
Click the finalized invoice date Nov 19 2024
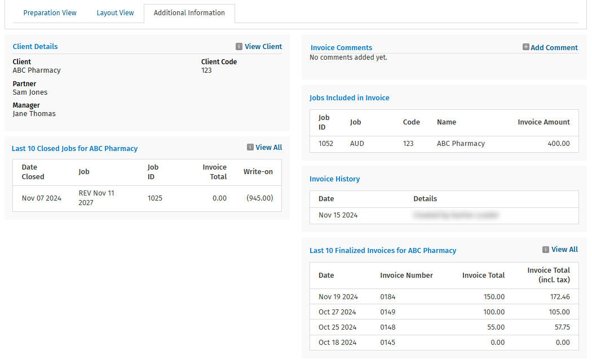click(338, 297)
